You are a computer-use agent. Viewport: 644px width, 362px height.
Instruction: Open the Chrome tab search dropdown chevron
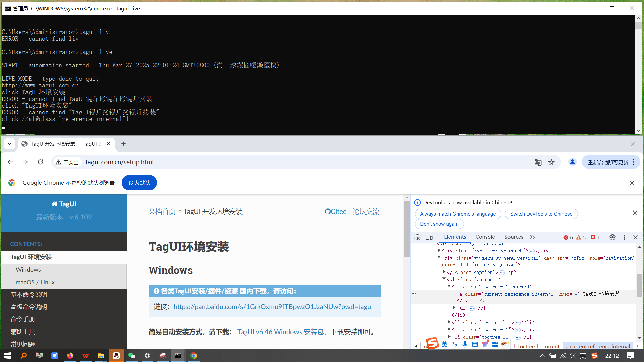click(9, 144)
